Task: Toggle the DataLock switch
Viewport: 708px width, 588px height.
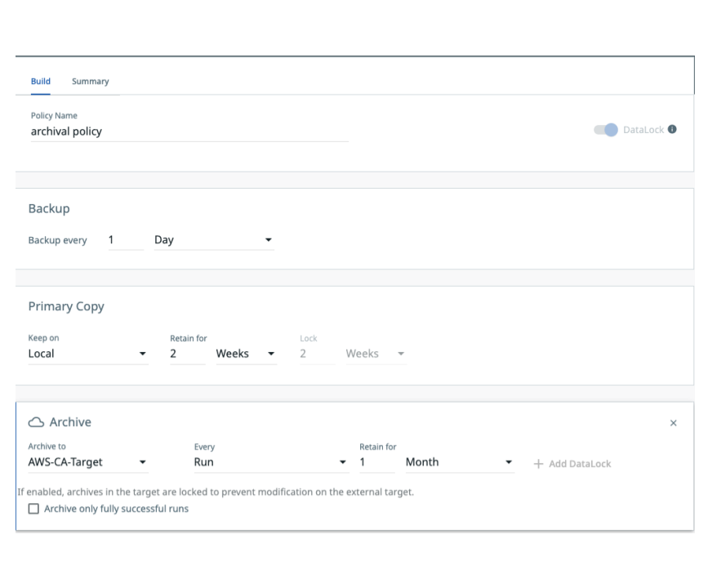Action: (606, 130)
